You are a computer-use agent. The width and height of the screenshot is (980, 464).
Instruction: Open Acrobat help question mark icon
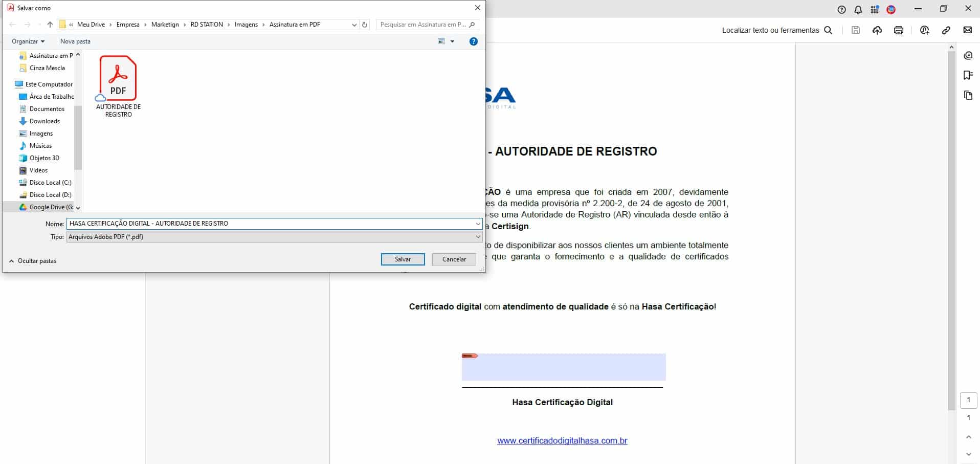point(841,10)
